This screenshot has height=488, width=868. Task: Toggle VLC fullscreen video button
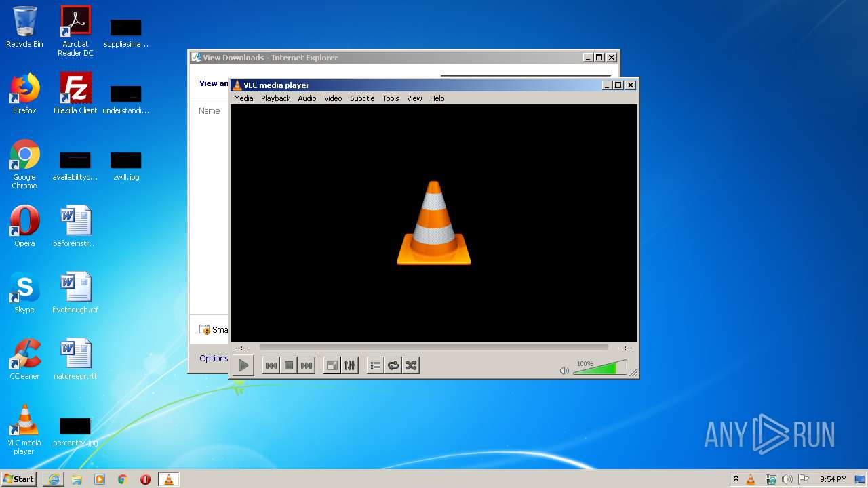tap(332, 365)
